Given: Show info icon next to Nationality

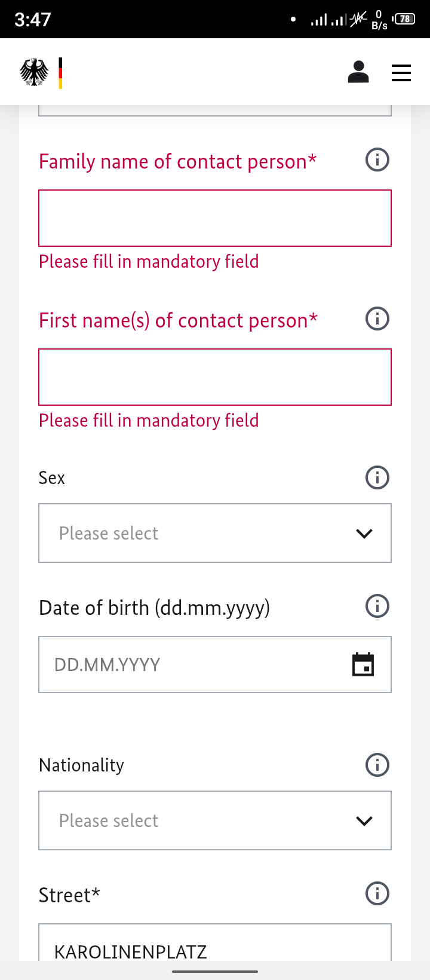Looking at the screenshot, I should click(377, 765).
